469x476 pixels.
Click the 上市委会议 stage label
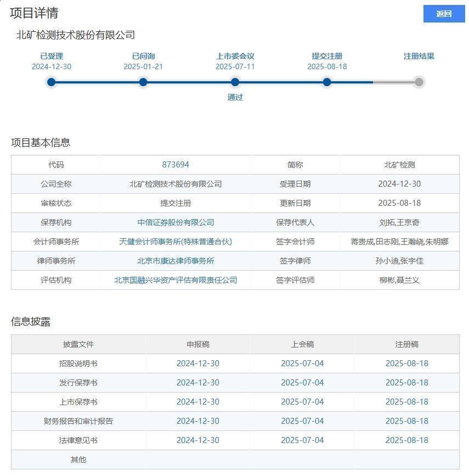tap(235, 56)
